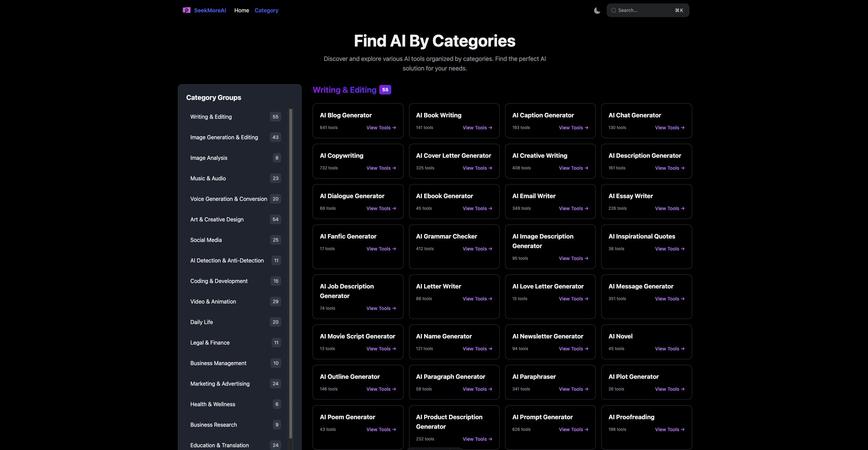Viewport: 868px width, 450px height.
Task: Open View Tools for AI Blog Generator
Action: [381, 127]
